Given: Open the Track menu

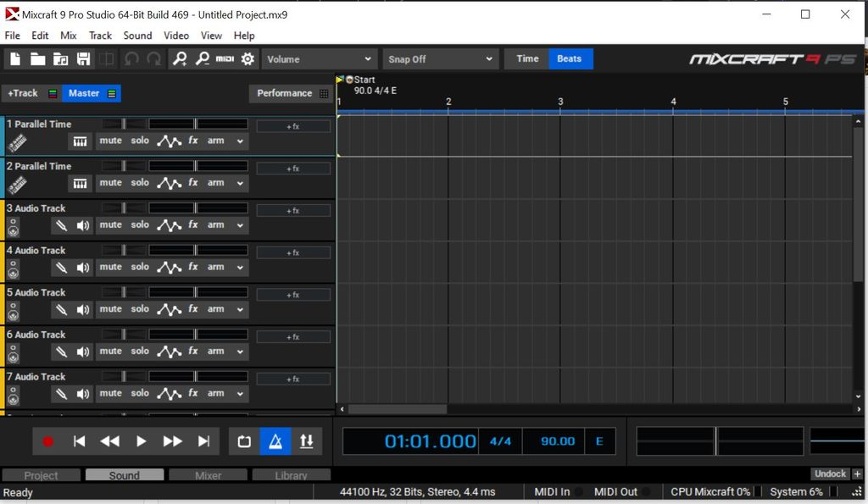Looking at the screenshot, I should (x=100, y=36).
